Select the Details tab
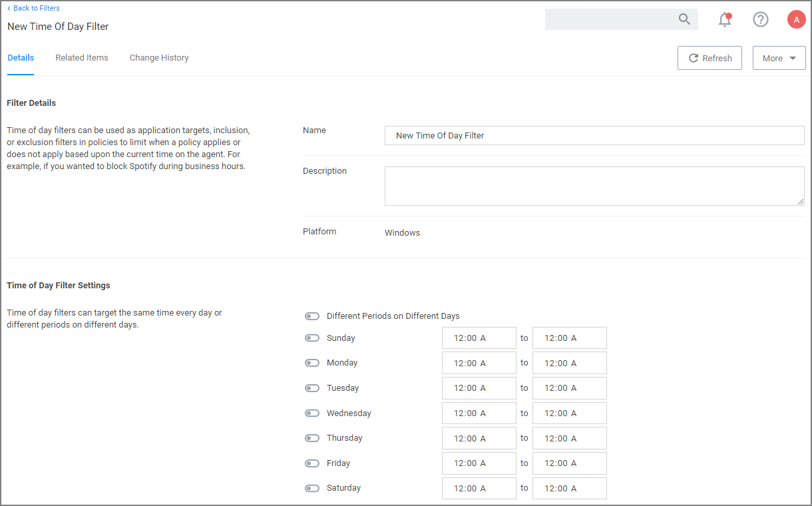The image size is (812, 506). click(x=21, y=58)
